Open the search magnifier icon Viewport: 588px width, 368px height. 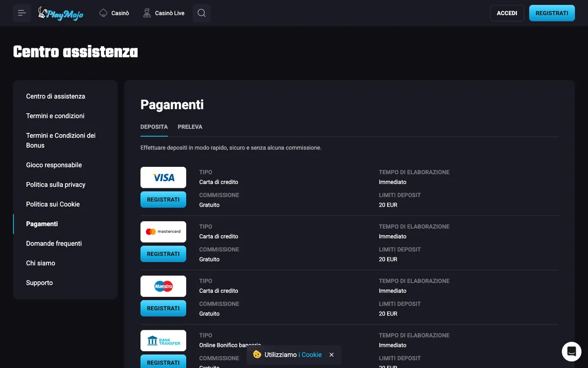click(x=201, y=13)
